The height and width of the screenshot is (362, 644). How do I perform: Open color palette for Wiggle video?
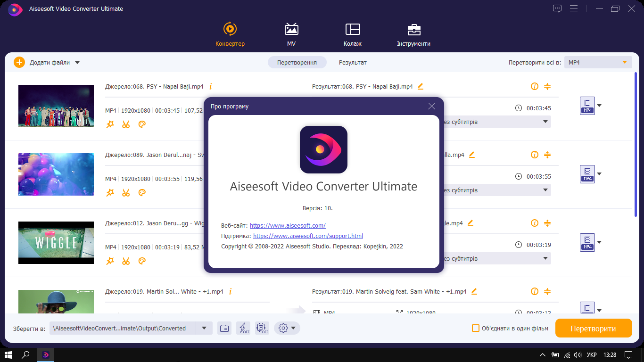pos(141,261)
